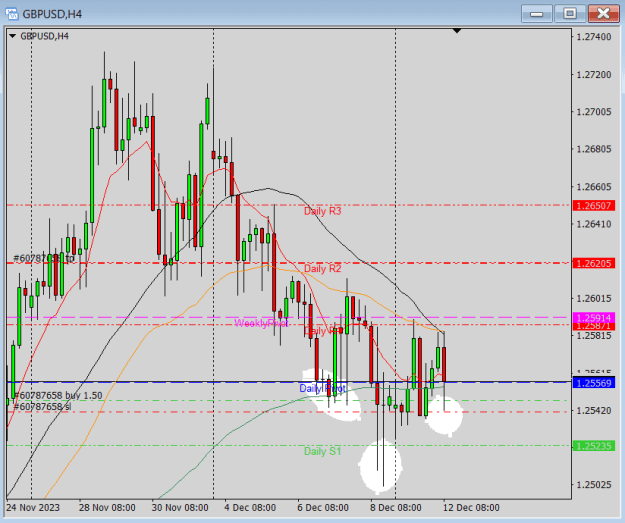
Task: Expand the GBPUSD,H4 chart dropdown triangle
Action: [x=12, y=36]
